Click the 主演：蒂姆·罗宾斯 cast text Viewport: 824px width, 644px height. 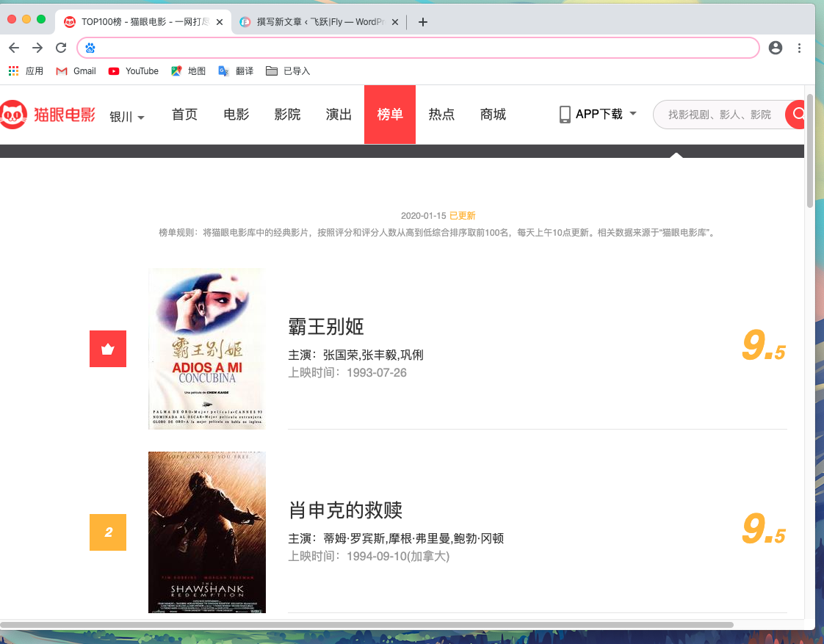[397, 538]
